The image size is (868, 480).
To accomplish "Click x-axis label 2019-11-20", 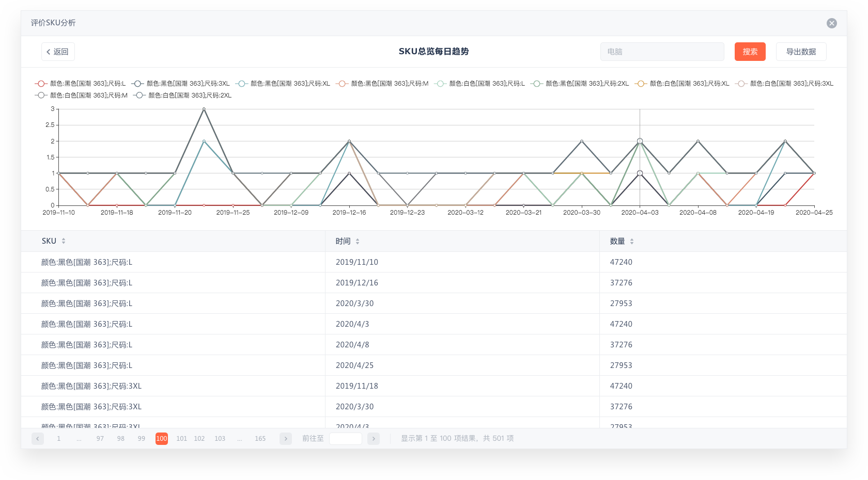I will pos(175,213).
